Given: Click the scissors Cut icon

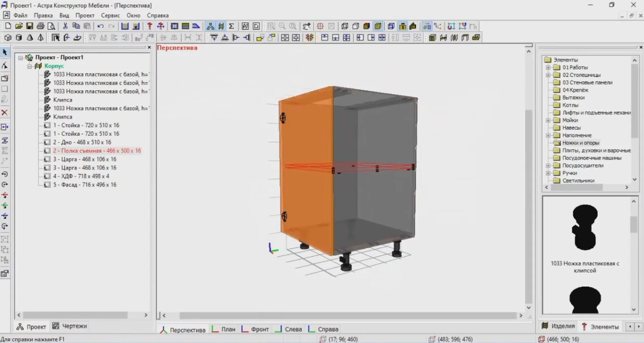Looking at the screenshot, I should 65,26.
